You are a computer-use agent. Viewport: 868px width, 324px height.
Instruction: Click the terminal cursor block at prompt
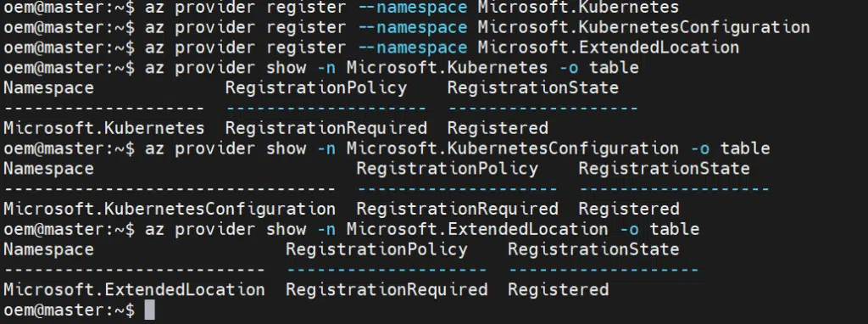(x=149, y=310)
